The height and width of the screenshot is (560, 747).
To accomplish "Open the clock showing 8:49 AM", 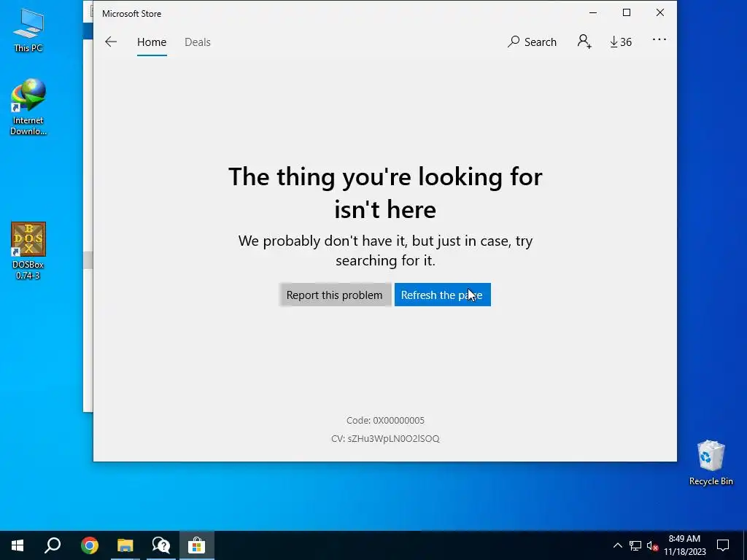I will [x=684, y=545].
